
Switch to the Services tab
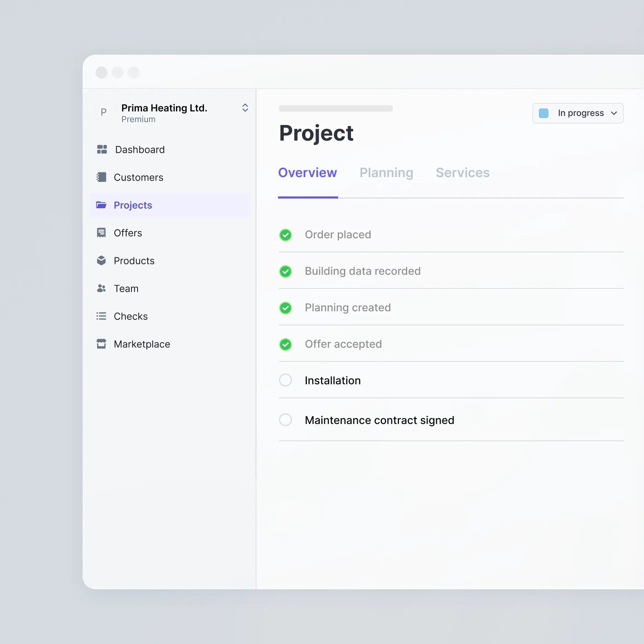(463, 173)
